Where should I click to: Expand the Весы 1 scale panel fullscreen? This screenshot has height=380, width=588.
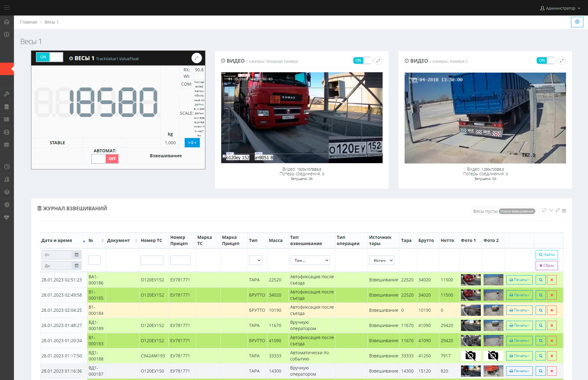[196, 58]
